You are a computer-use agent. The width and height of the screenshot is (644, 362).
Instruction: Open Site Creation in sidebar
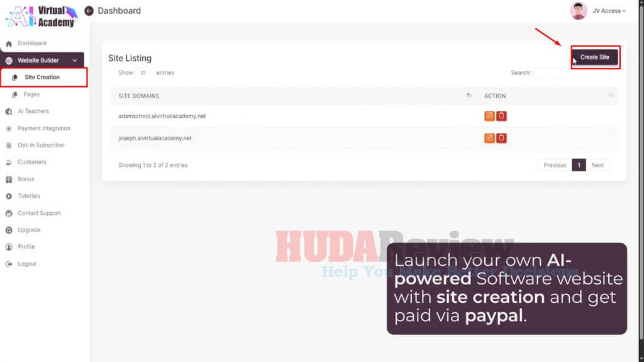(x=42, y=77)
